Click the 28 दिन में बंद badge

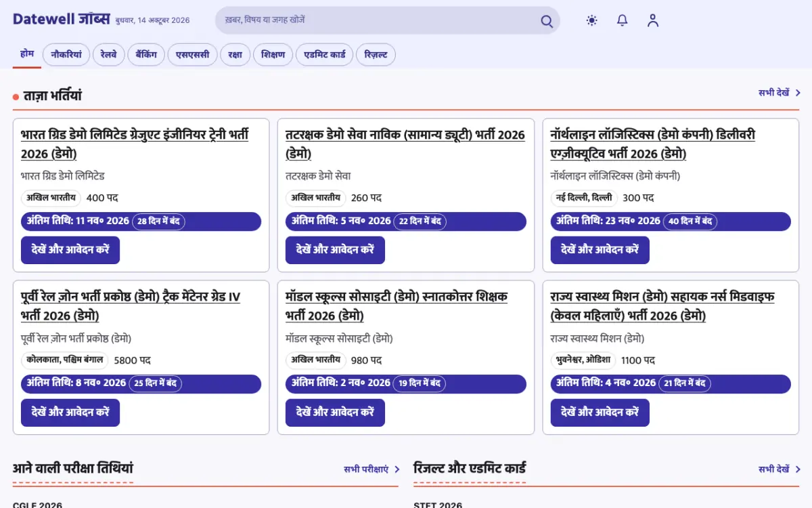[158, 221]
